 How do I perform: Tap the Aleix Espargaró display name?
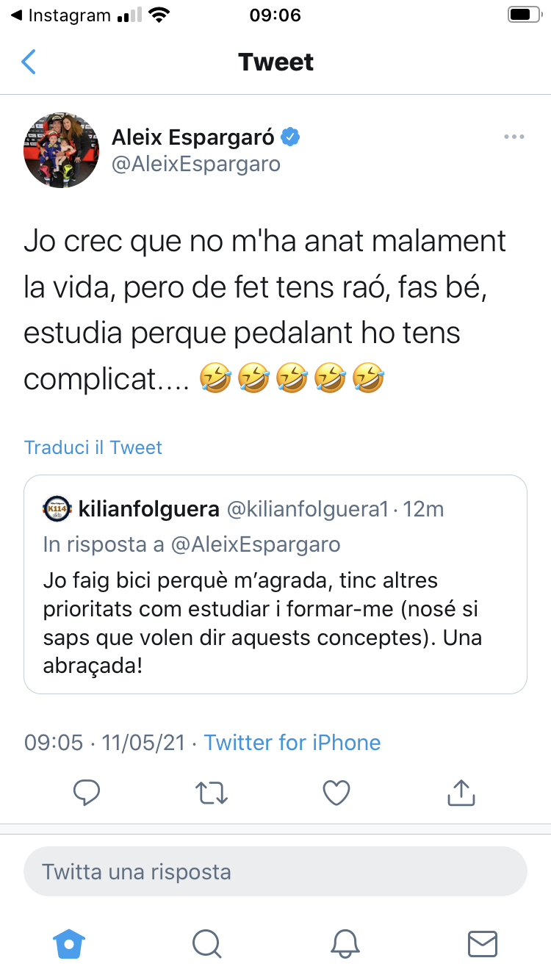(x=193, y=137)
